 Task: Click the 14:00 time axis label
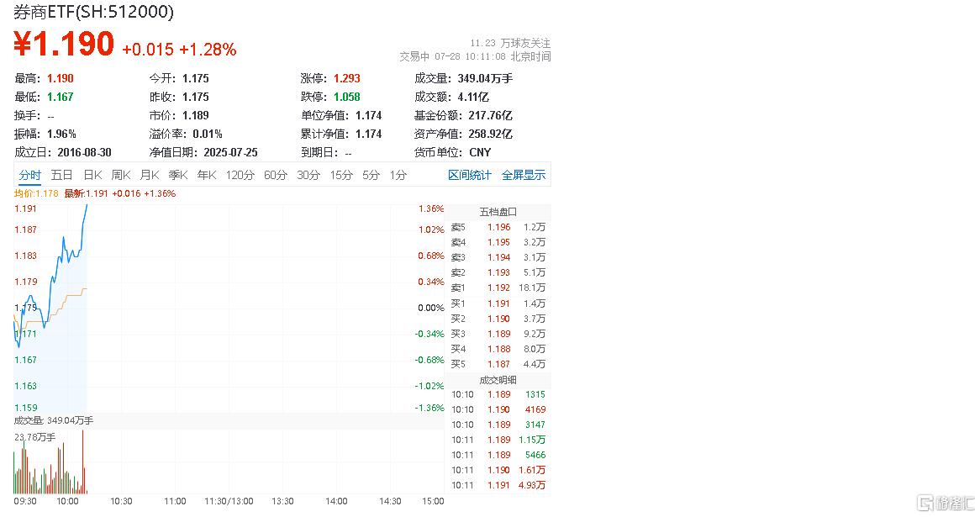[336, 501]
